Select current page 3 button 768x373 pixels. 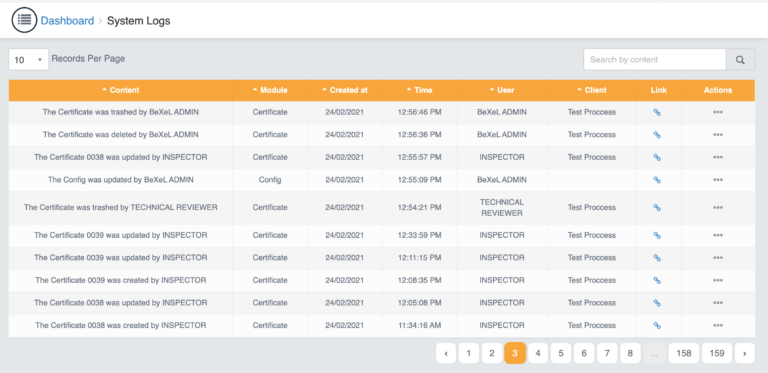[515, 353]
